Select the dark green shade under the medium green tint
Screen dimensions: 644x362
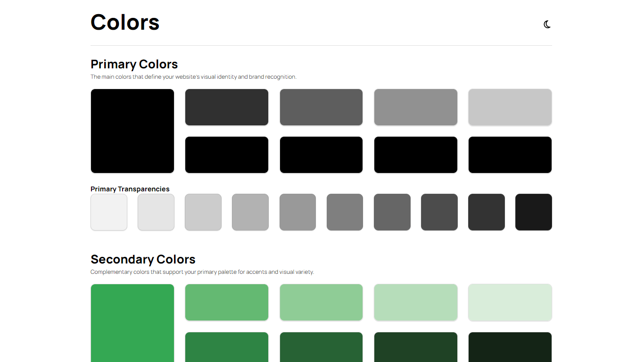point(227,347)
